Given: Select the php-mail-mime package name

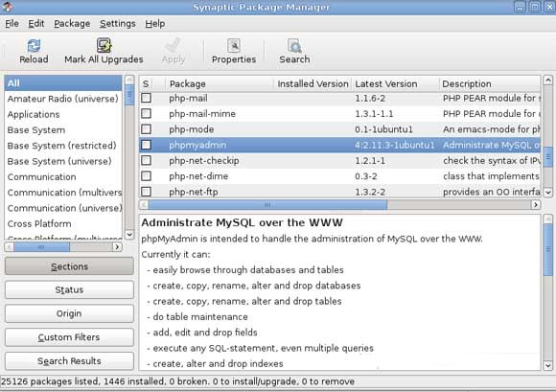Looking at the screenshot, I should coord(202,114).
